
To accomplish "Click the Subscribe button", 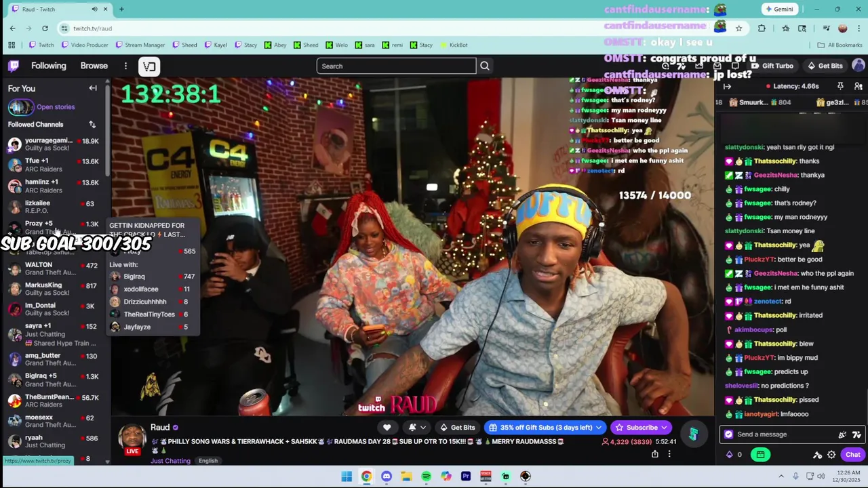I will 642,428.
